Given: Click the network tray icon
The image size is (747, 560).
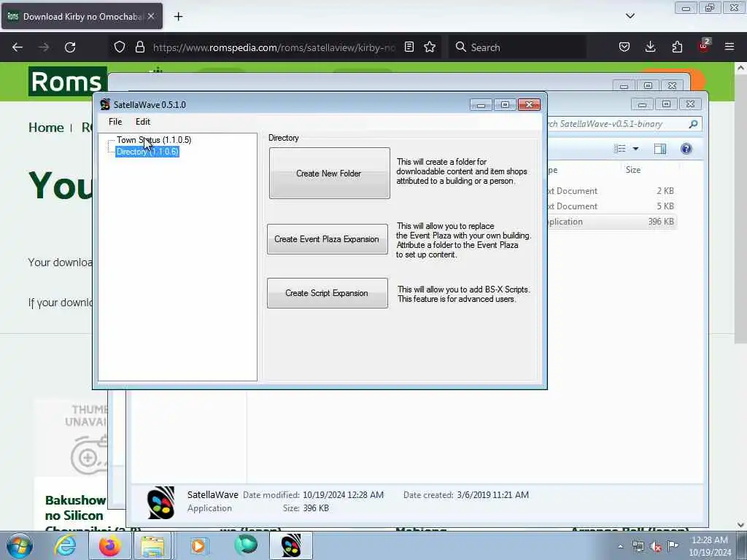Looking at the screenshot, I should (x=638, y=547).
